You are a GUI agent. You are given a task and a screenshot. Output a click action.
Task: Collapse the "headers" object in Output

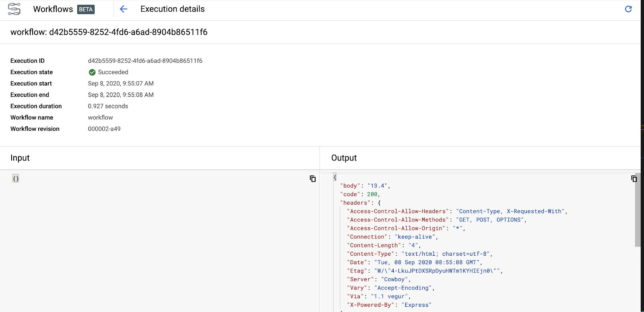click(x=379, y=203)
